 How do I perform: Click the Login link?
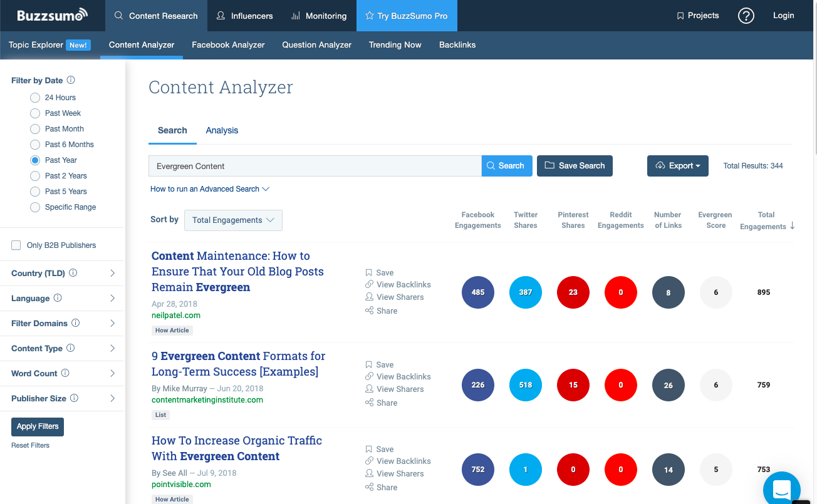tap(783, 16)
